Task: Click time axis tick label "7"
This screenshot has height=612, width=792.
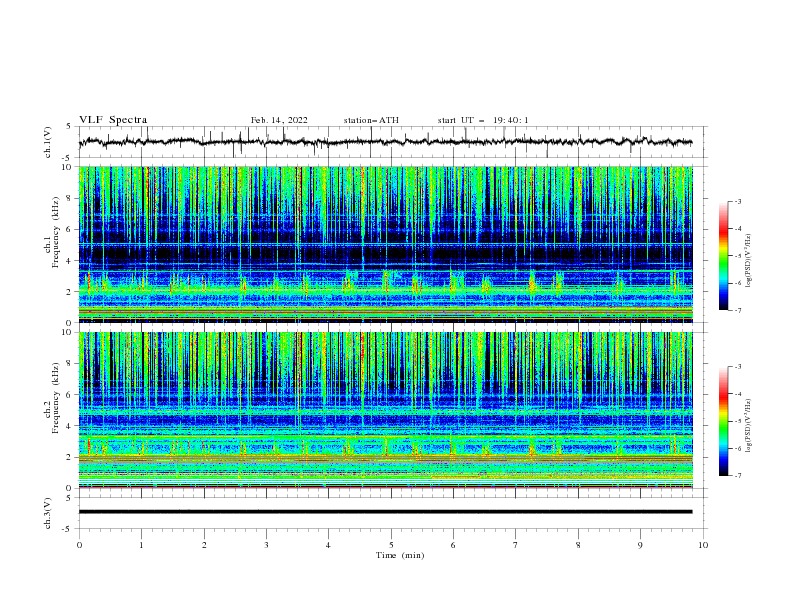Action: tap(515, 545)
